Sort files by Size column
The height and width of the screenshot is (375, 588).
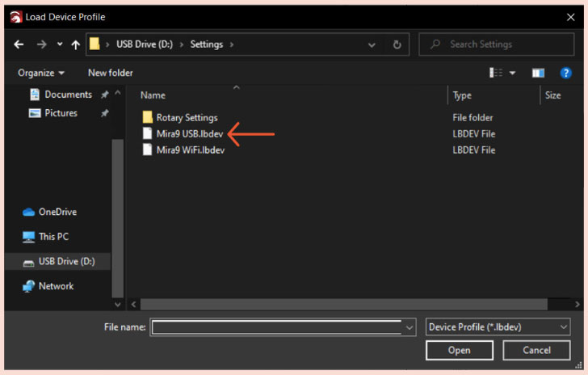[552, 95]
